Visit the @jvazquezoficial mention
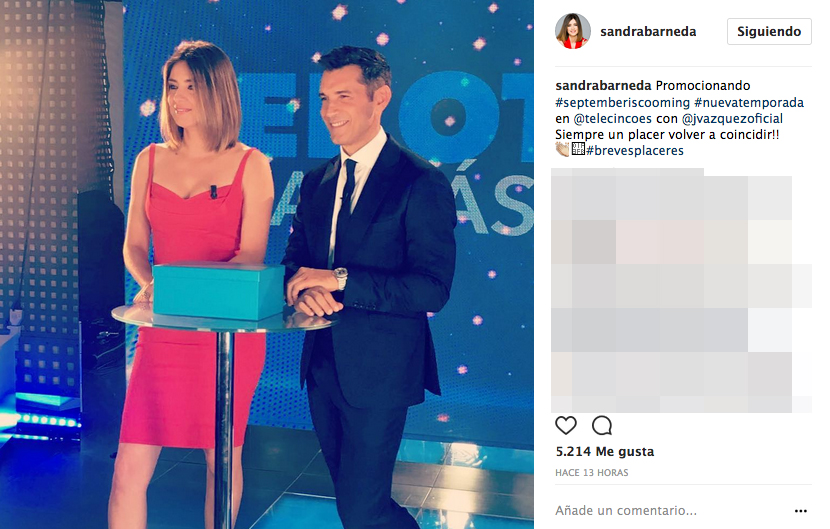Screen dimensions: 830x529 click(x=732, y=119)
